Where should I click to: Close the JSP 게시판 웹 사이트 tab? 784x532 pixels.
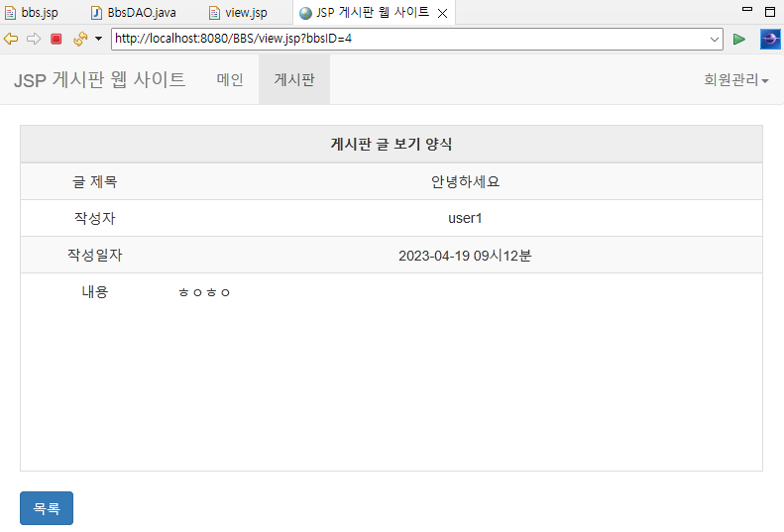pyautogui.click(x=442, y=14)
